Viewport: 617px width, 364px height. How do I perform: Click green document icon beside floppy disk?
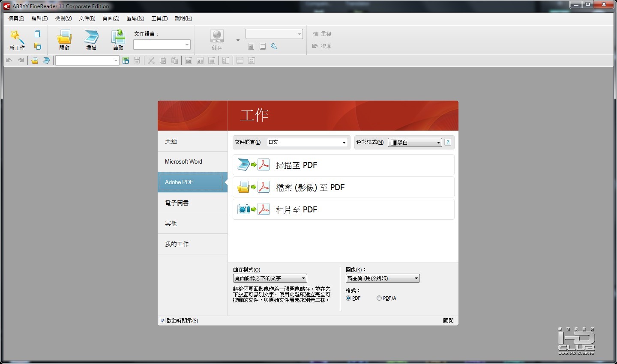pos(126,61)
